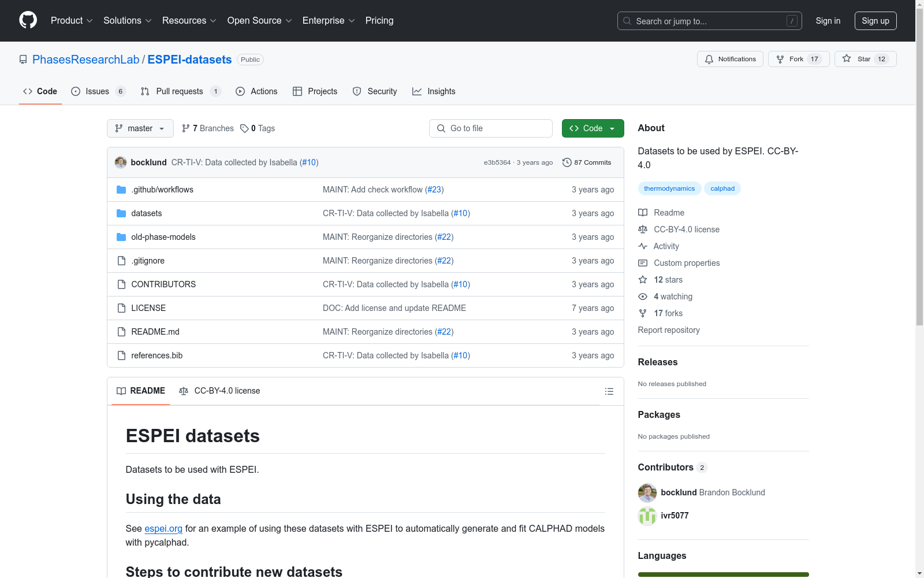Click the star icon to star repository
This screenshot has height=578, width=924.
click(x=847, y=58)
